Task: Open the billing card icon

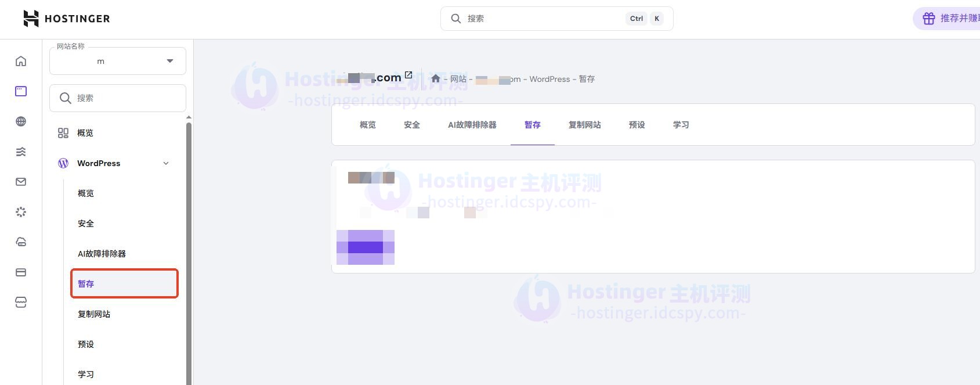Action: click(x=21, y=272)
